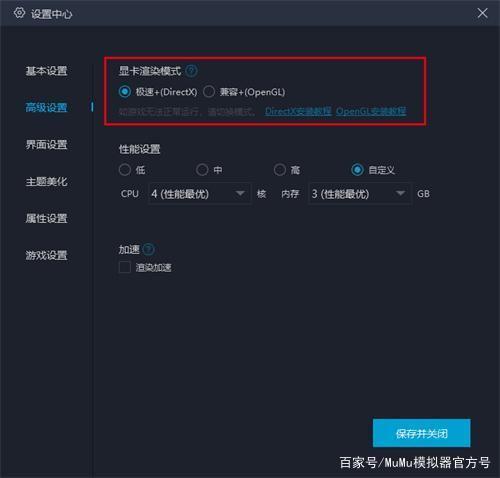Close the 设置中心 window
Viewport: 500px width, 478px height.
[x=482, y=13]
